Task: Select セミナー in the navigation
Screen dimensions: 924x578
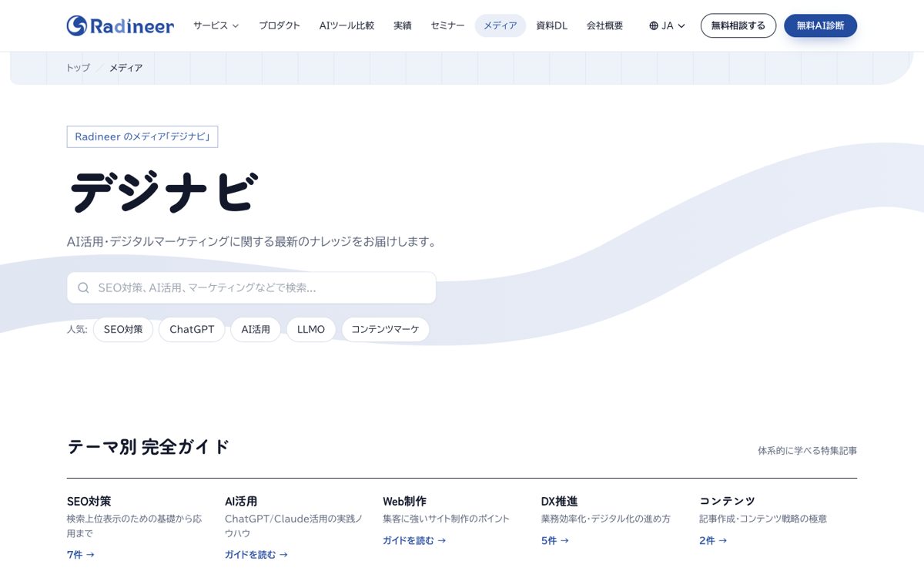Action: 447,25
